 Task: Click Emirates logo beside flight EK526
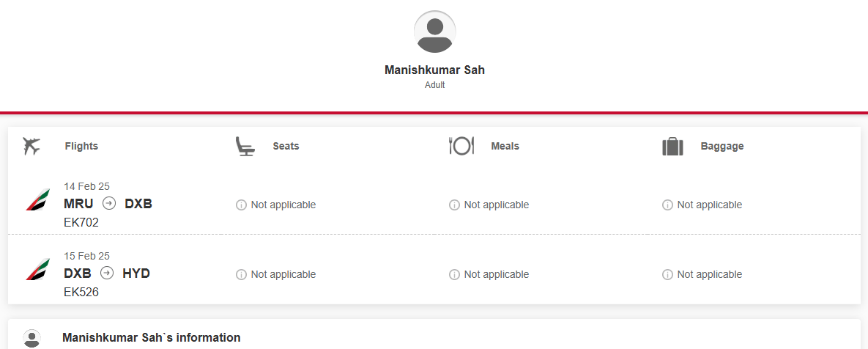(37, 270)
